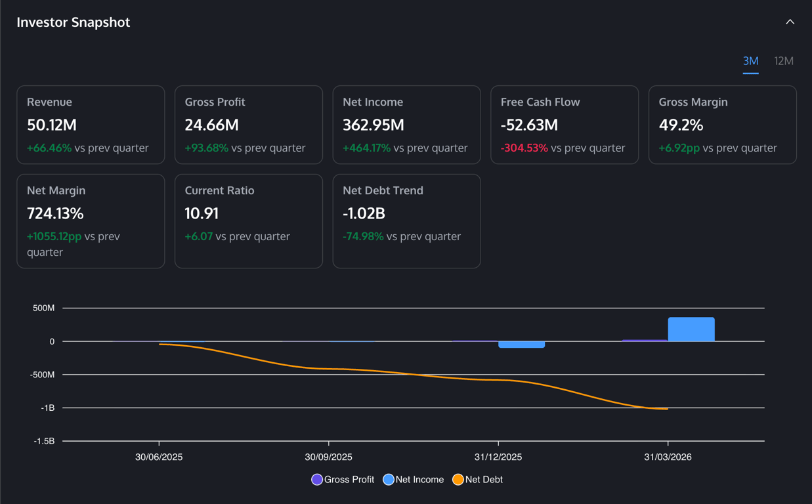812x504 pixels.
Task: Click the -500M y-axis label
Action: tap(43, 375)
